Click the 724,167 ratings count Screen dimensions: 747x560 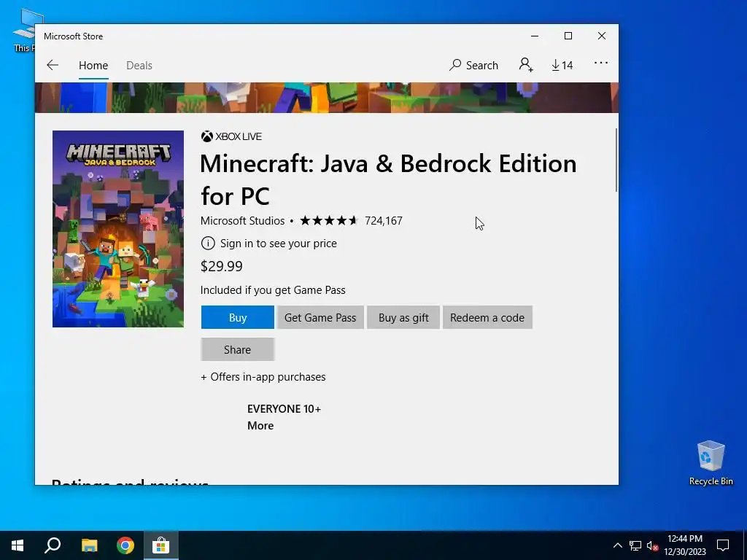[x=384, y=220]
